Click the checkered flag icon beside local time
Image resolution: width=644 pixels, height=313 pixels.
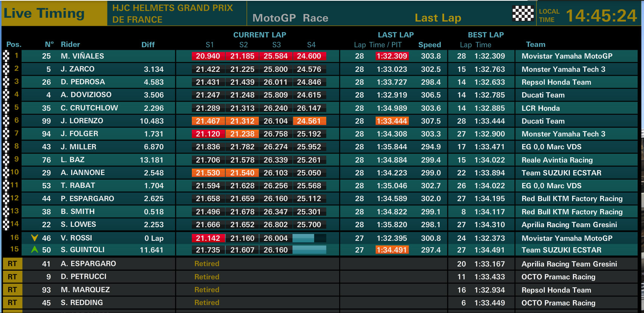[523, 14]
